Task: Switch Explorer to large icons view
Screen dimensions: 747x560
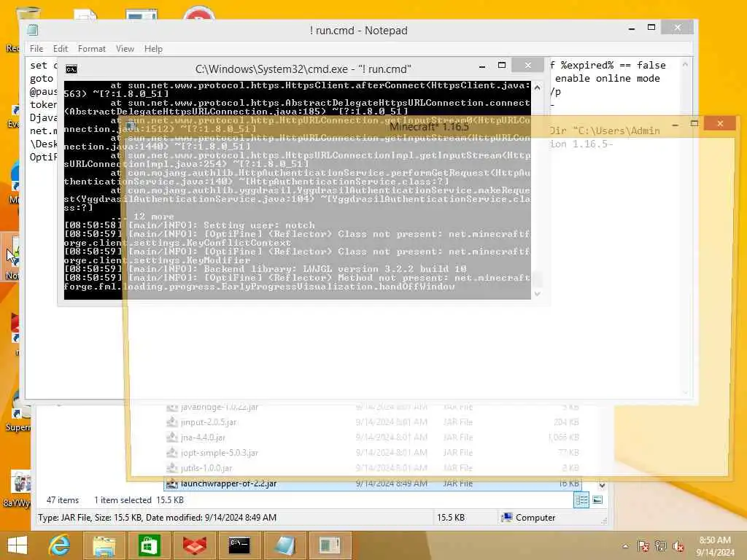Action: coord(597,500)
